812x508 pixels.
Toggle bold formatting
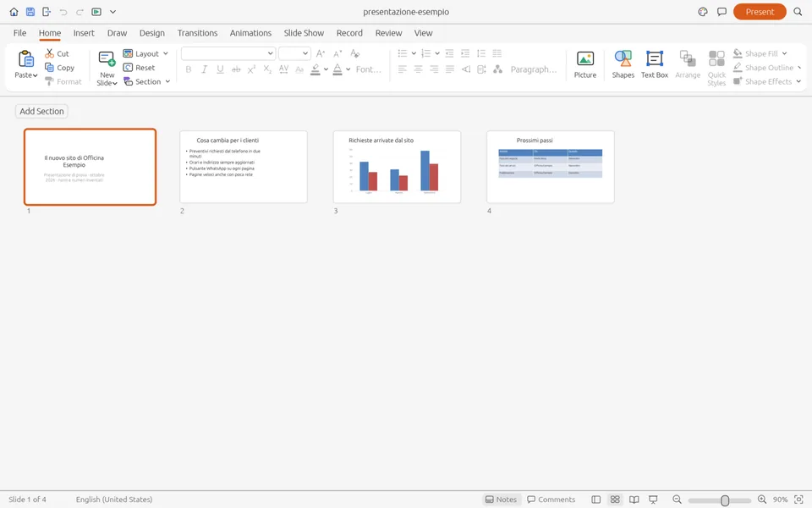[189, 69]
